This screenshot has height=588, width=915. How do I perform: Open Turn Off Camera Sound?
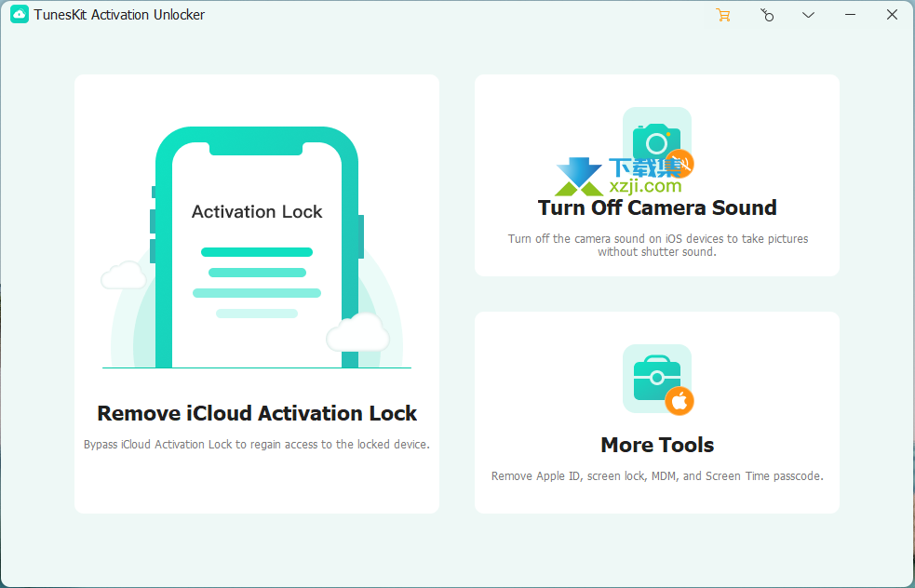pyautogui.click(x=657, y=207)
